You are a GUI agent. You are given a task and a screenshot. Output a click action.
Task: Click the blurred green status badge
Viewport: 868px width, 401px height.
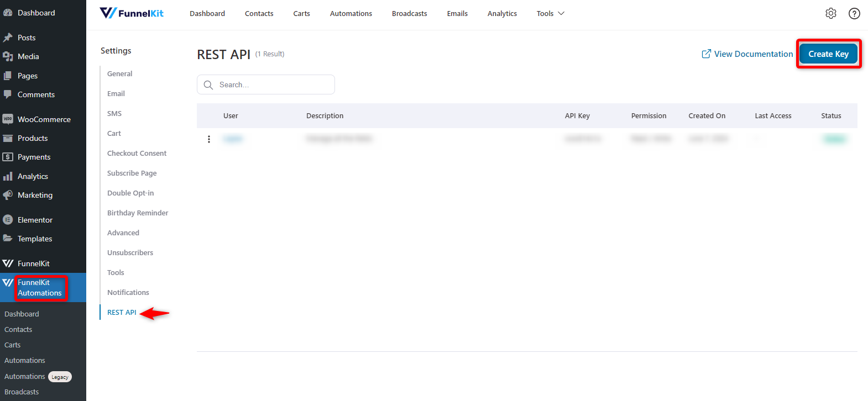click(835, 139)
